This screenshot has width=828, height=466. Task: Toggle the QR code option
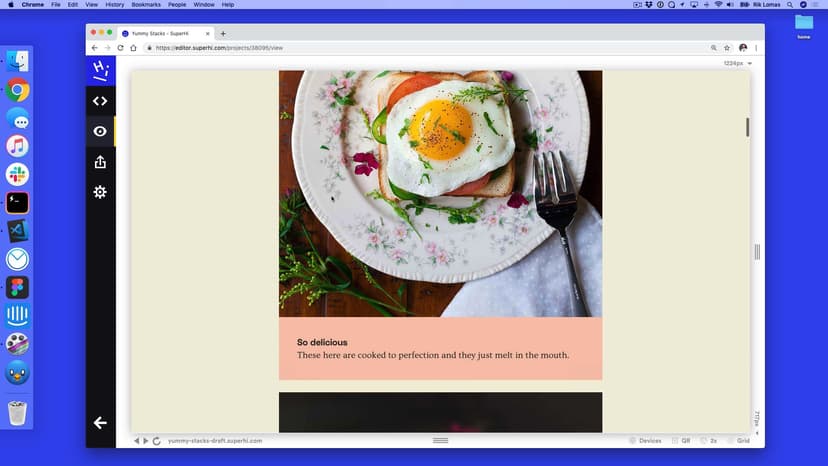pyautogui.click(x=681, y=441)
